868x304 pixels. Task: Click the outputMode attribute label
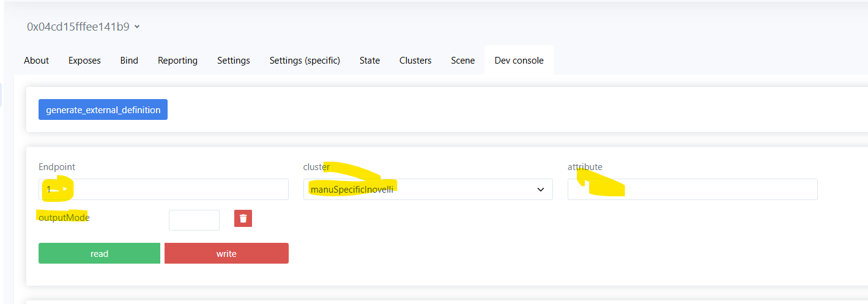coord(64,217)
